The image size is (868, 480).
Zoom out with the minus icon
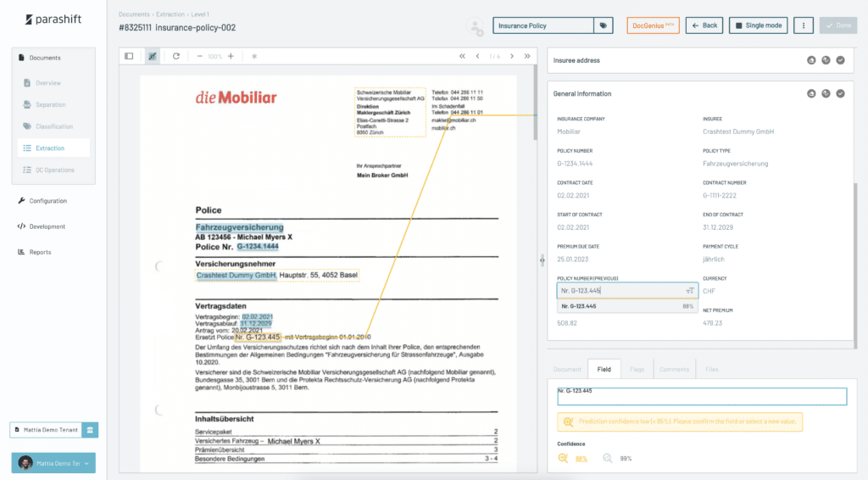point(200,56)
